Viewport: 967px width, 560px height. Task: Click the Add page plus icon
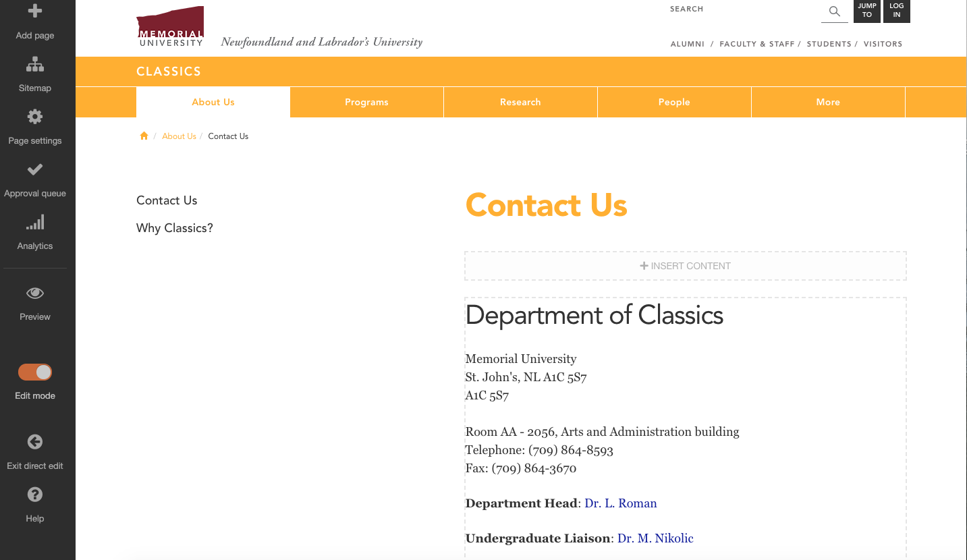(35, 11)
